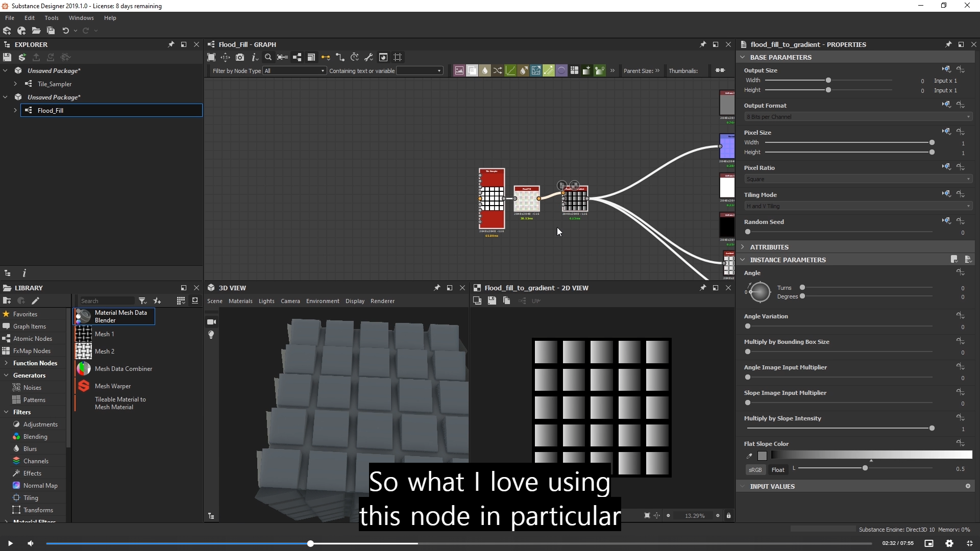
Task: Expand the Tile_Sampler tree item
Action: [x=15, y=84]
